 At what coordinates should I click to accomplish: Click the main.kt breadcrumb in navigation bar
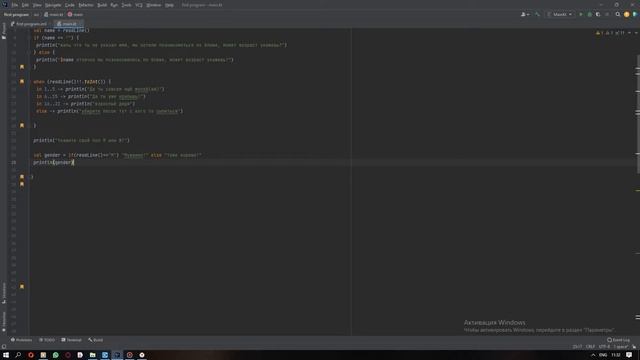tap(54, 14)
